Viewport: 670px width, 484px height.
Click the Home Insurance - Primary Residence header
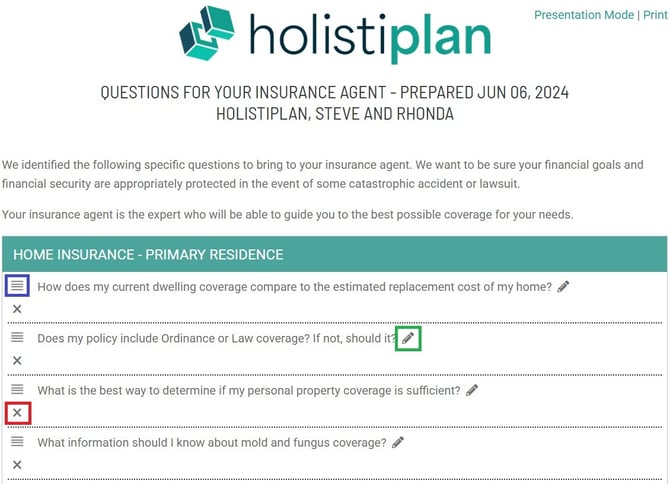pyautogui.click(x=148, y=254)
